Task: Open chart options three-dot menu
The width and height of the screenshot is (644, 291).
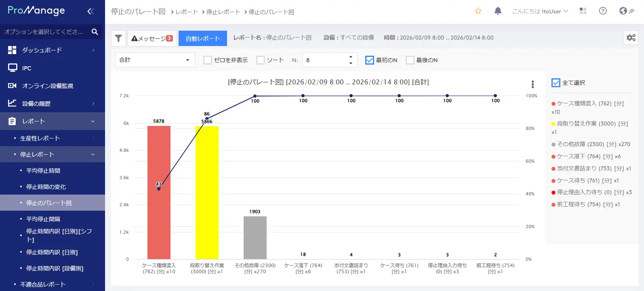Action: point(533,84)
